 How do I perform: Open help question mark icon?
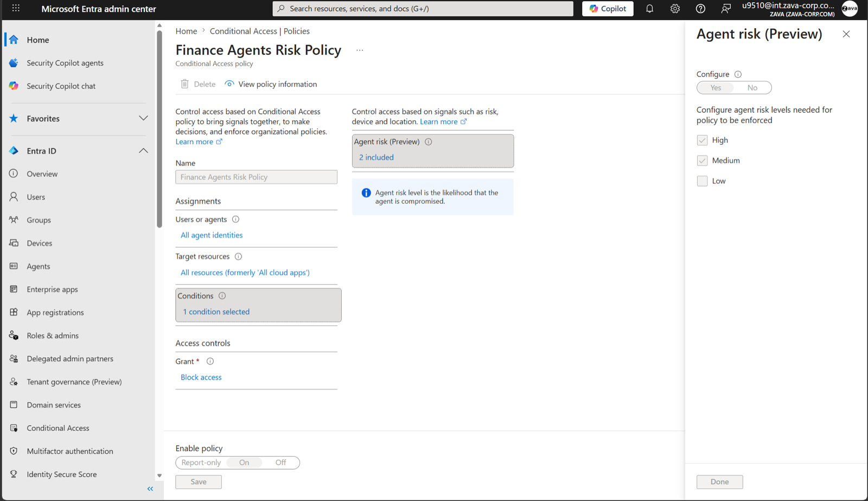(700, 9)
